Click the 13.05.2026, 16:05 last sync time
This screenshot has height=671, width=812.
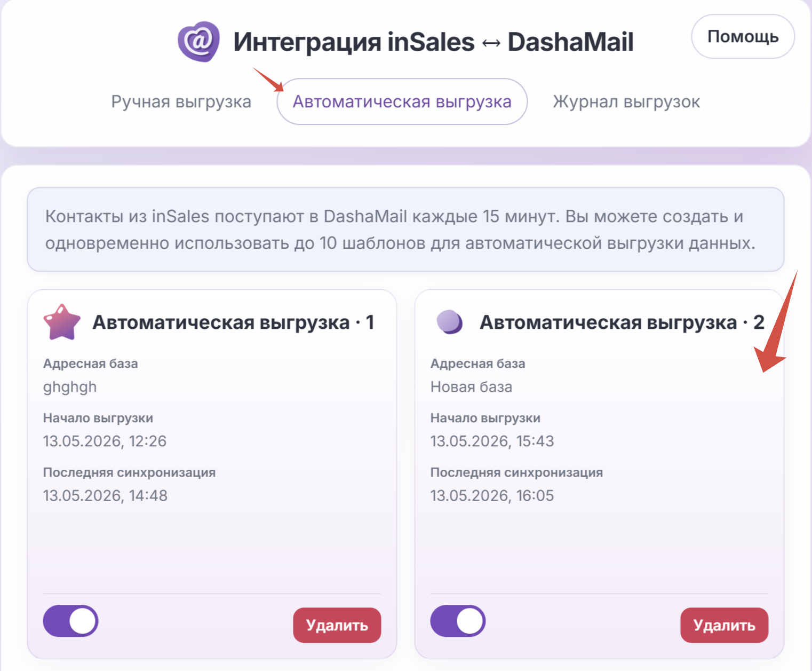click(x=492, y=495)
